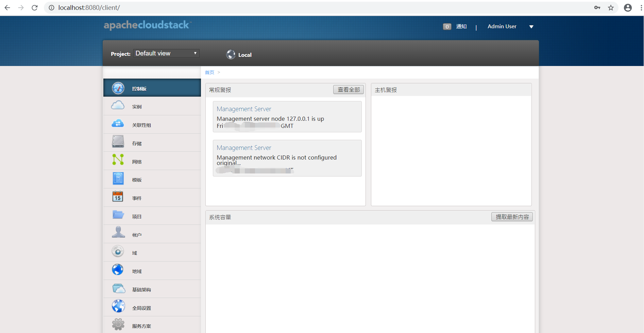Open the 基础架构 menu item
Image resolution: width=644 pixels, height=333 pixels.
152,289
